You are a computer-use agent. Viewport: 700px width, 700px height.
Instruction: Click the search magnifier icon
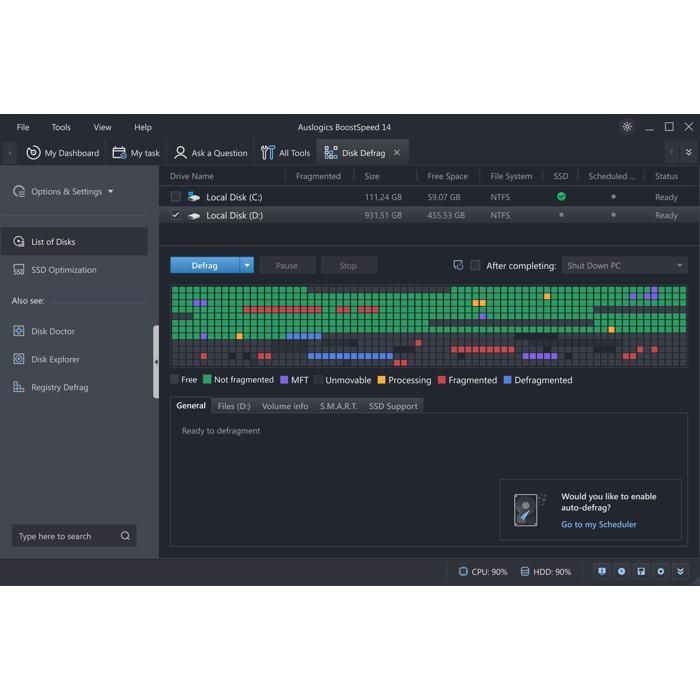125,536
